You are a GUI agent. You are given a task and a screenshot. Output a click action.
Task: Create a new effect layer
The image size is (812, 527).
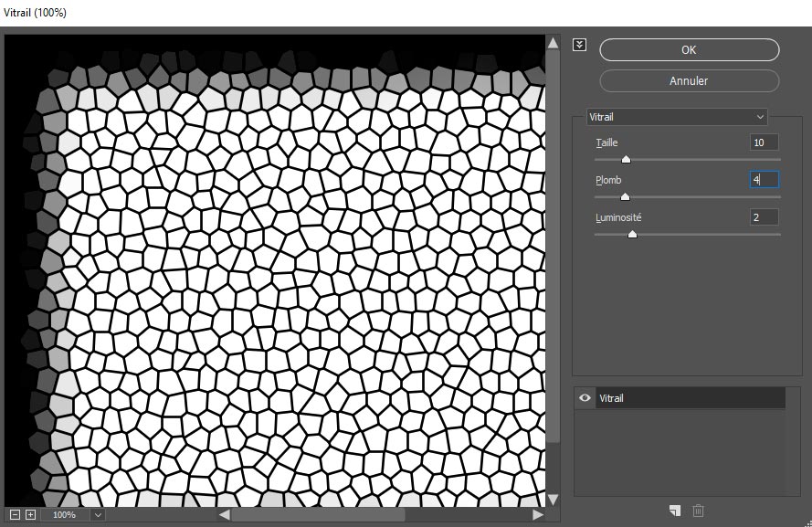[674, 511]
